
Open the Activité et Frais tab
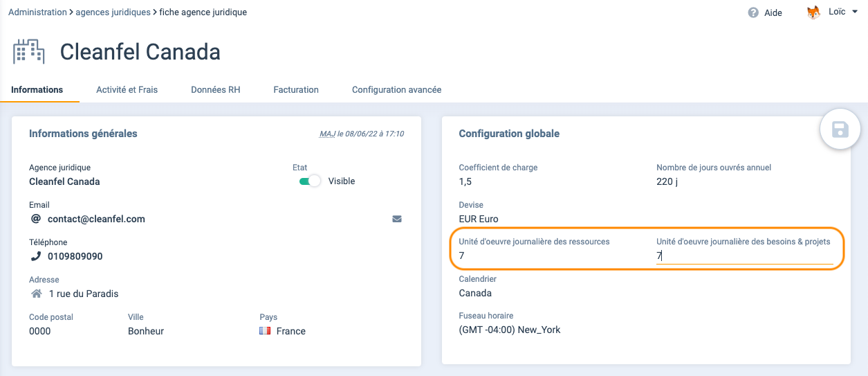point(127,89)
